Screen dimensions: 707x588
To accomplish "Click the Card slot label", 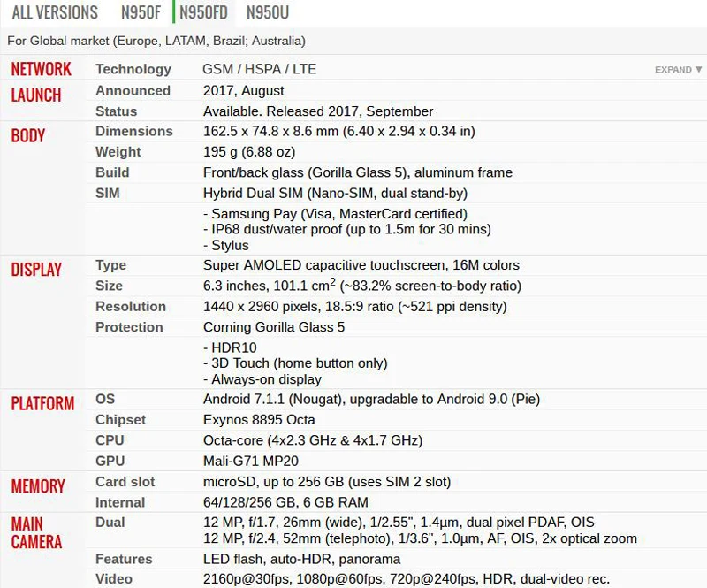I will pyautogui.click(x=125, y=482).
